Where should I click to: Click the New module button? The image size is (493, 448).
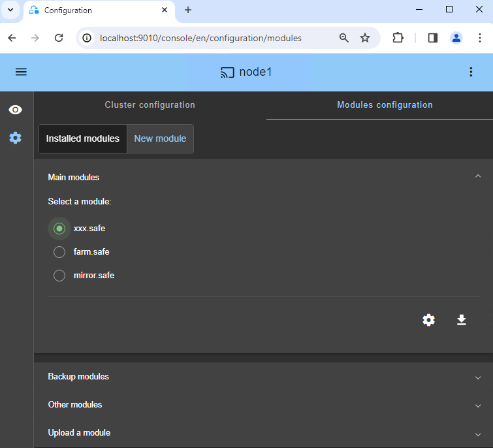tap(160, 138)
